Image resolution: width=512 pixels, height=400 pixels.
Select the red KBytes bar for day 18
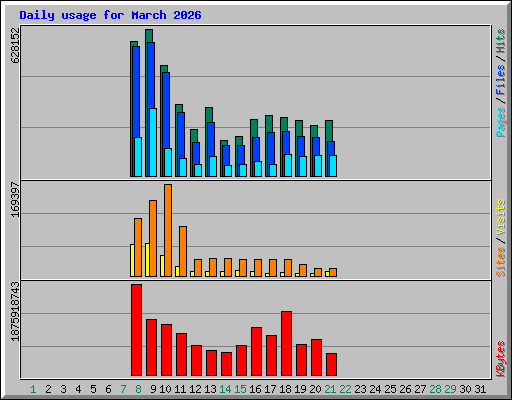pos(286,343)
